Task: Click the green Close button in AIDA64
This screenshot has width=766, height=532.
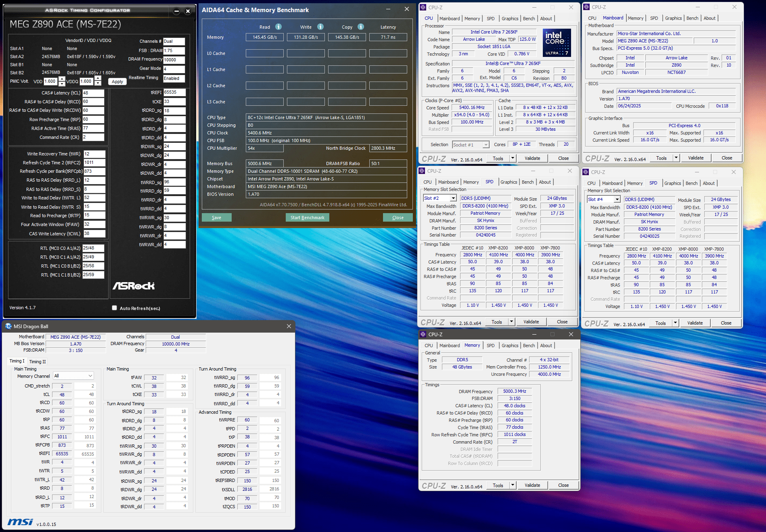Action: 398,218
